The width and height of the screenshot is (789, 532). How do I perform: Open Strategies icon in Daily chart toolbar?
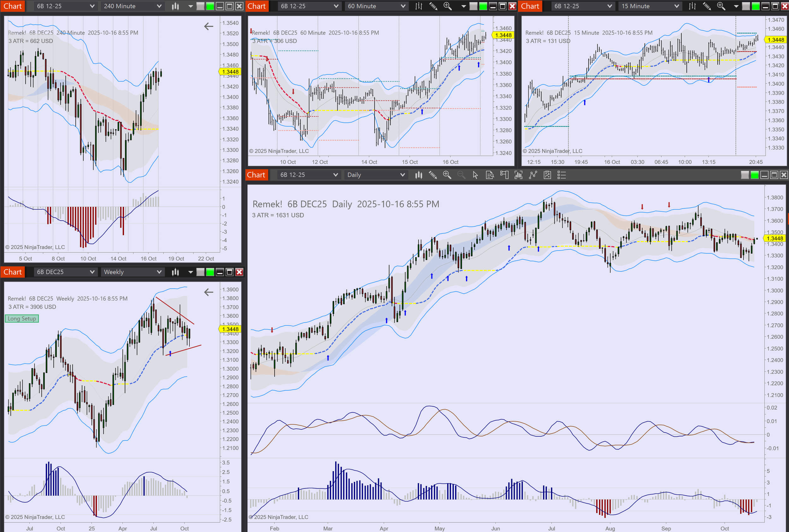coord(547,175)
